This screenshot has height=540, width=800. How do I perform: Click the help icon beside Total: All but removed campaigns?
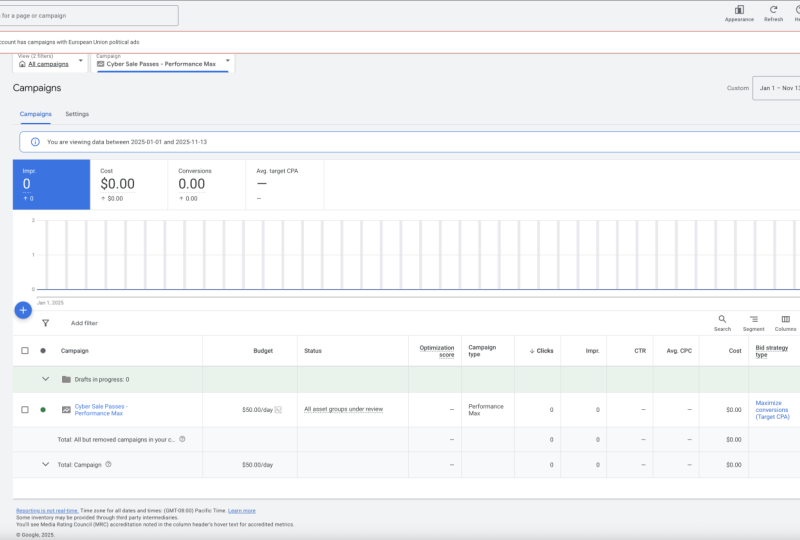click(182, 439)
